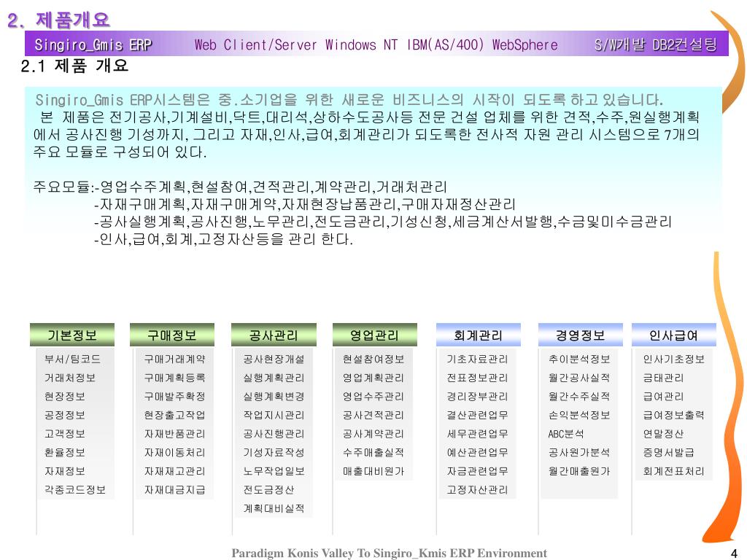Click the 구매정보 module header

click(172, 335)
